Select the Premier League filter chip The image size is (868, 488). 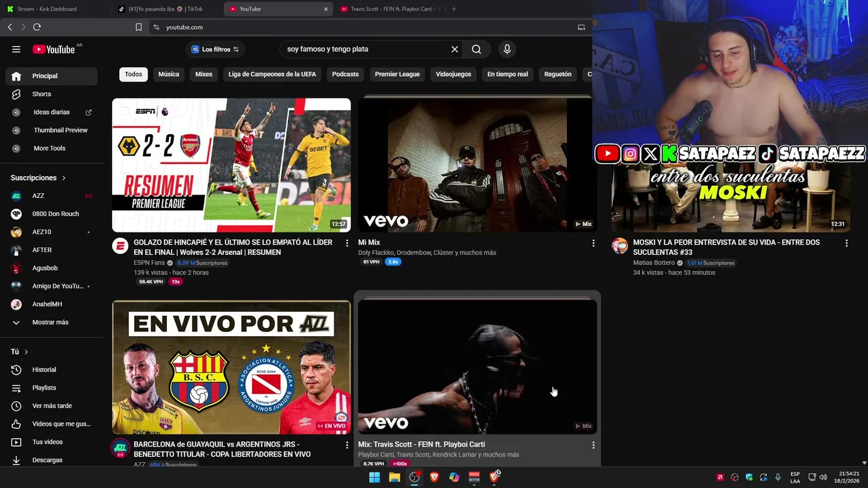coord(397,75)
